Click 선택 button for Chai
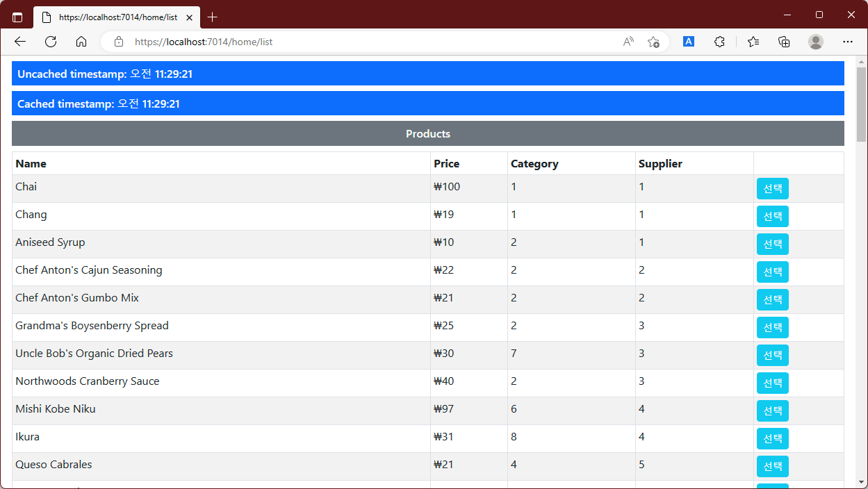868x489 pixels. (773, 188)
